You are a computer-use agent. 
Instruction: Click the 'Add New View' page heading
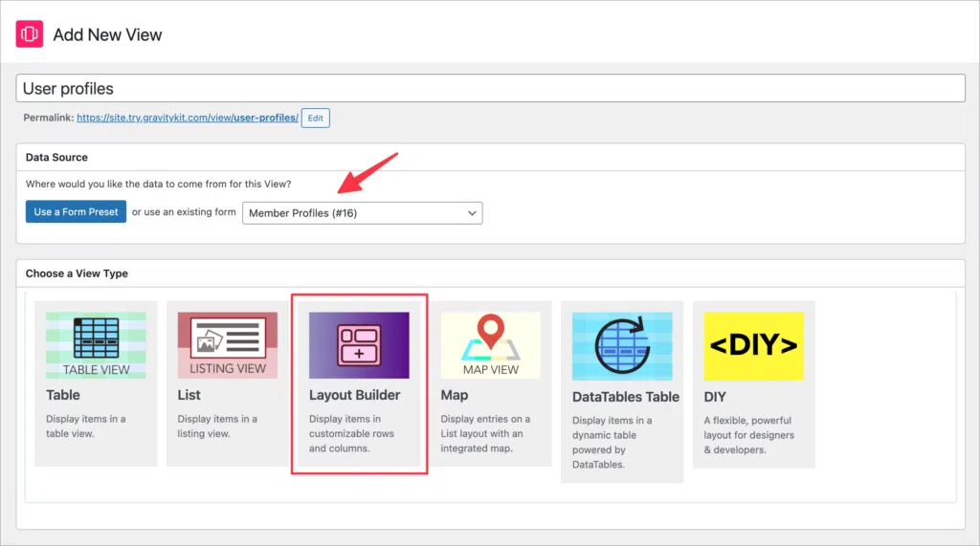[x=107, y=35]
